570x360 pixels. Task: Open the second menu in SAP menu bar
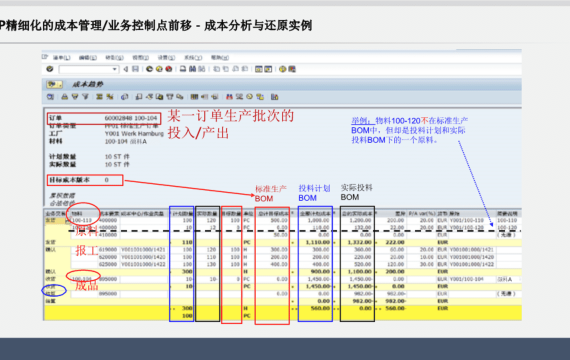coord(88,58)
